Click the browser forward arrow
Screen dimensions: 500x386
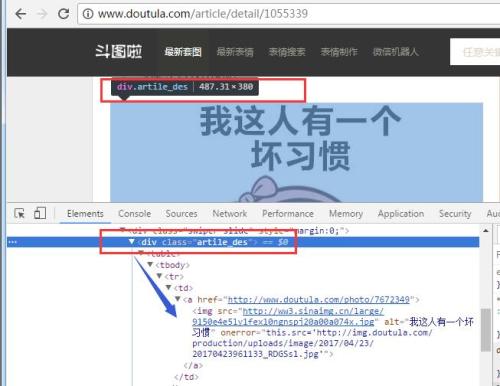pos(42,14)
